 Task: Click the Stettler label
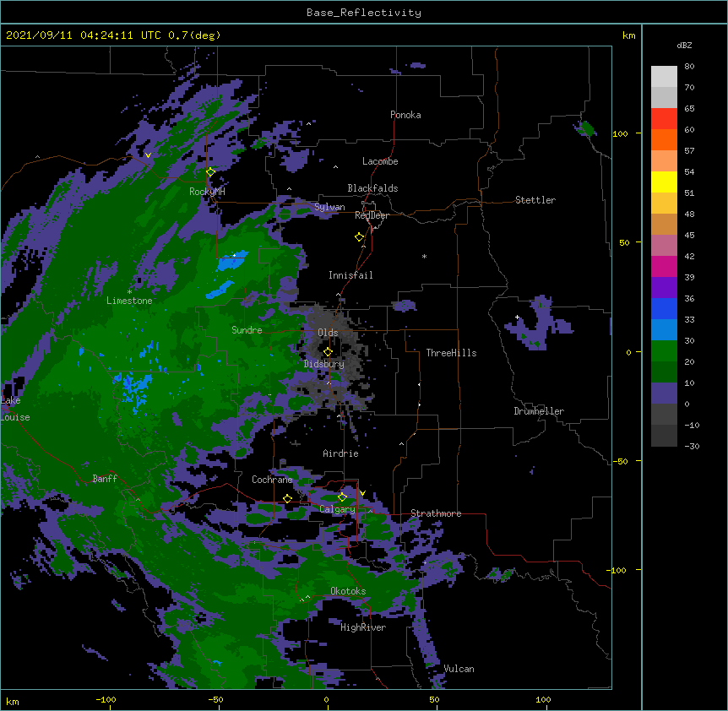click(x=535, y=200)
